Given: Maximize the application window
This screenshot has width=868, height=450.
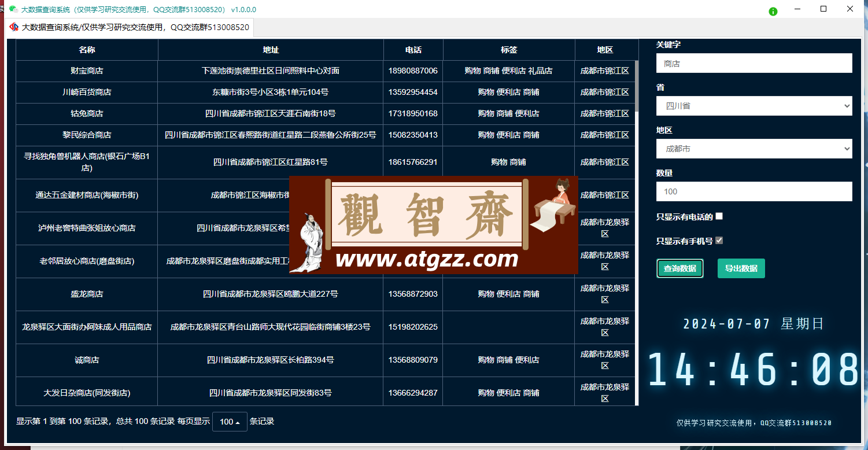Looking at the screenshot, I should 823,9.
